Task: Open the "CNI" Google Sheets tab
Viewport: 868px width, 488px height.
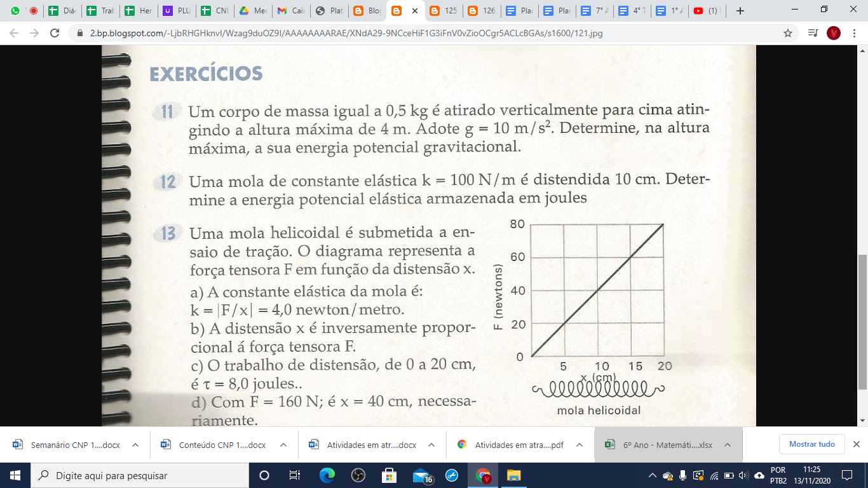Action: (x=214, y=11)
